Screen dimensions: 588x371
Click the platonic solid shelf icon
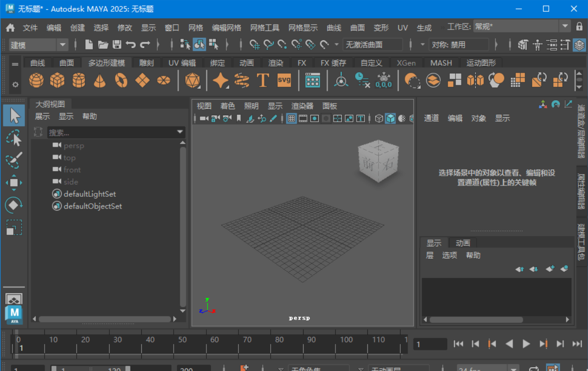[192, 80]
